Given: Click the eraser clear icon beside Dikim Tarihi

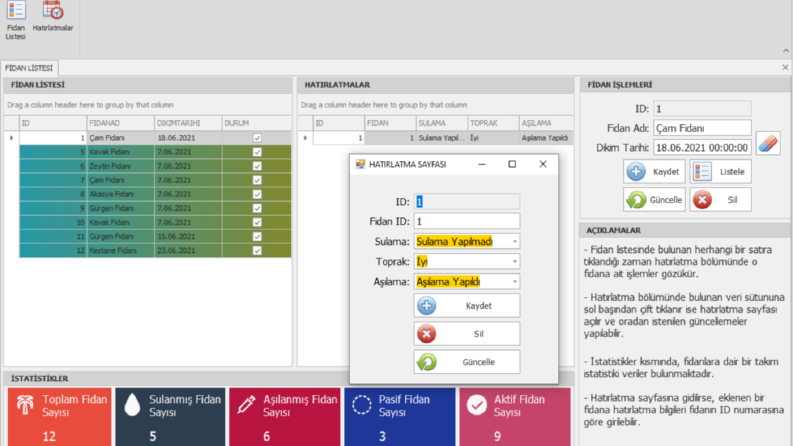Looking at the screenshot, I should tap(768, 143).
